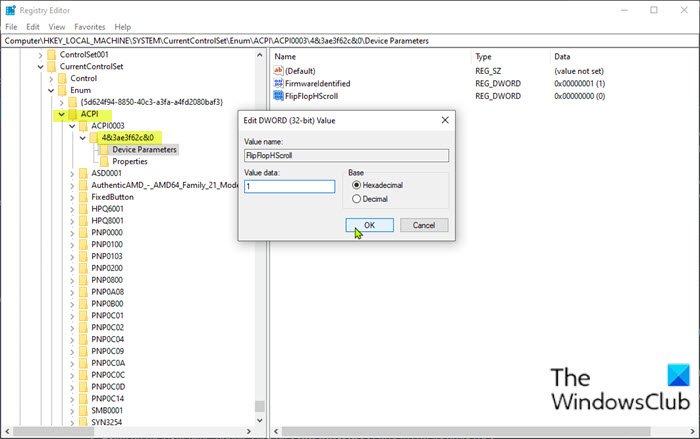The image size is (700, 439).
Task: Select the FlipFlopHScroll value name
Action: click(x=312, y=96)
